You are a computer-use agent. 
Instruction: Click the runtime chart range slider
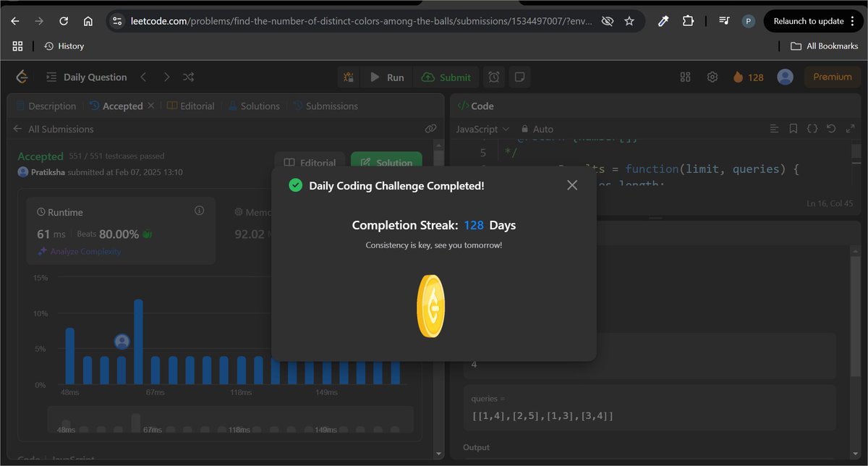point(231,420)
